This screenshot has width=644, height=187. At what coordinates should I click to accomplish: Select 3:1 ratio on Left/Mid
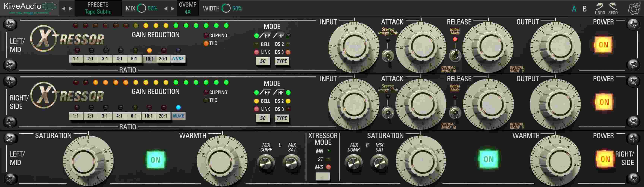tap(105, 59)
